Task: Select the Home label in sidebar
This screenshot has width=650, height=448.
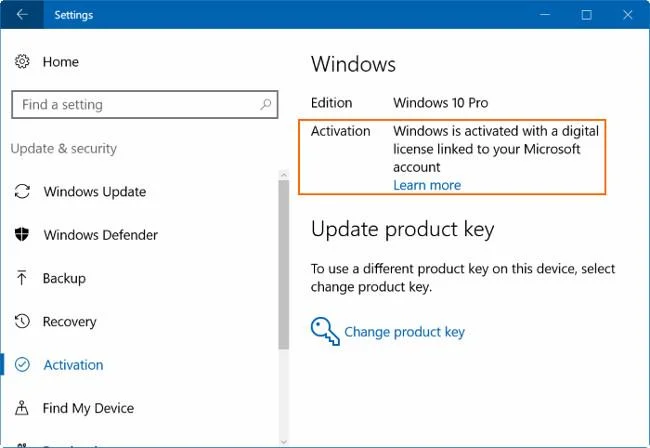Action: [61, 62]
